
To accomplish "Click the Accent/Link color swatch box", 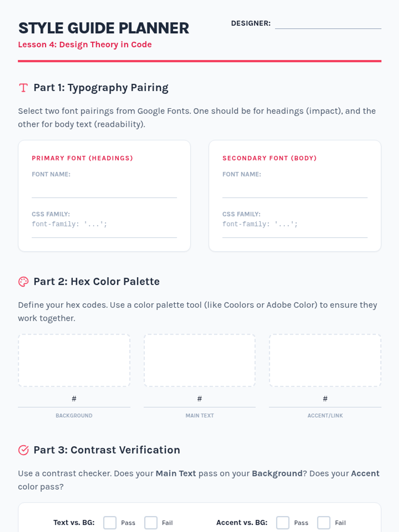I will coord(325,360).
